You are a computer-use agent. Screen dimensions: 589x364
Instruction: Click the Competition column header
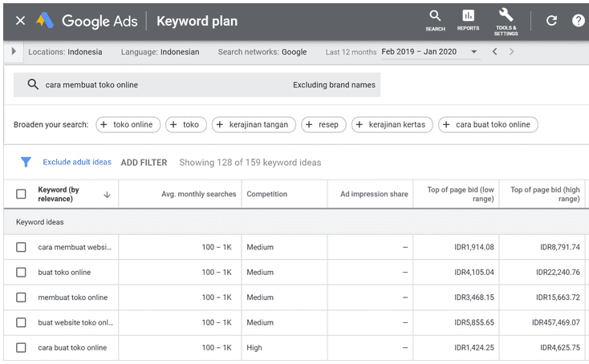point(266,194)
